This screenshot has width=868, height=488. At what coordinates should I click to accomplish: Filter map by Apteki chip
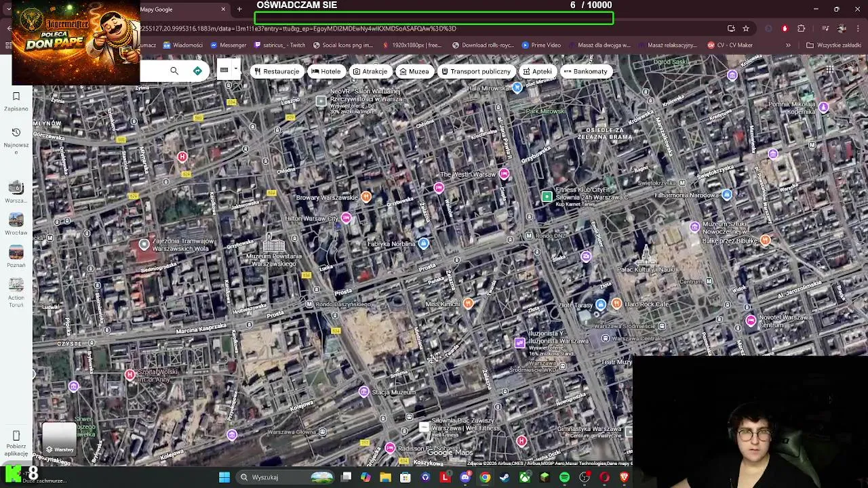(538, 71)
